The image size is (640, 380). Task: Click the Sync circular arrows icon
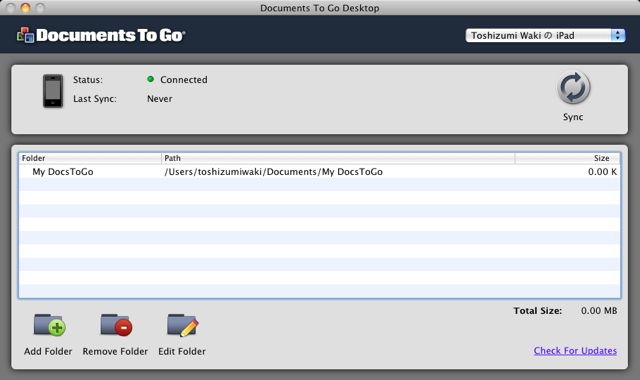[x=573, y=88]
